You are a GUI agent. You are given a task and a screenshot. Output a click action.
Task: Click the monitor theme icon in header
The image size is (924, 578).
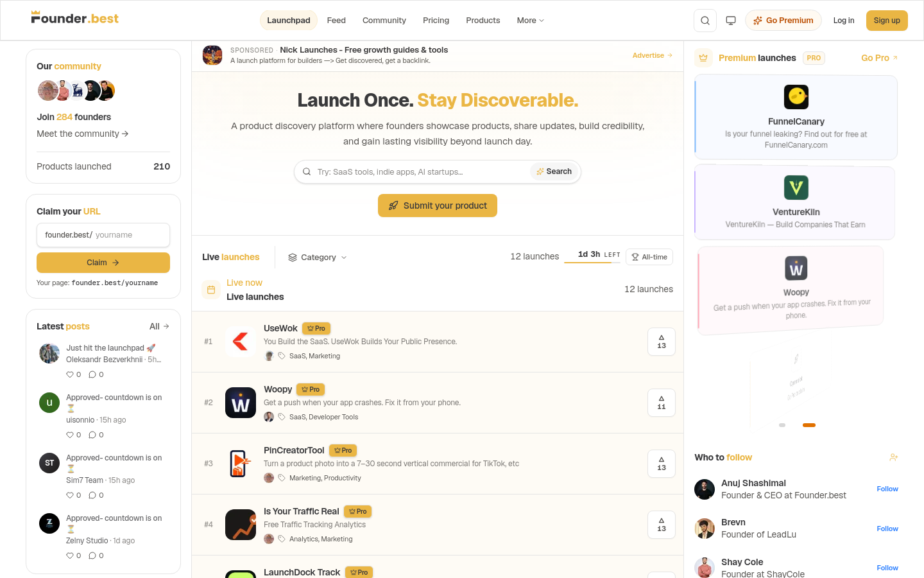731,21
